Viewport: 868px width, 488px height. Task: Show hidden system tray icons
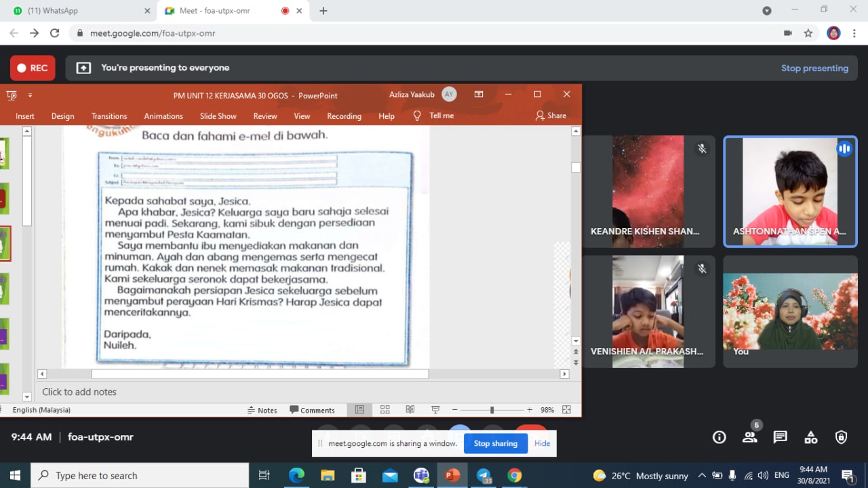tap(702, 476)
